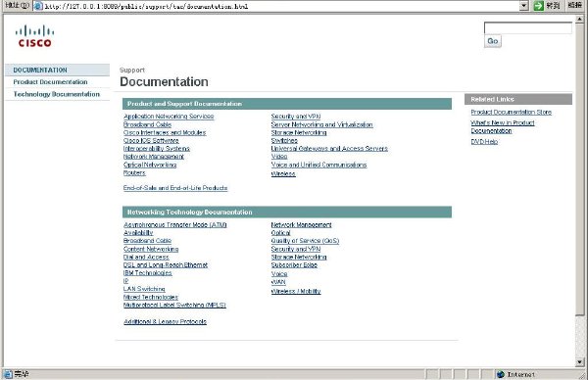Open End-of-Sale and End-of-Life Products link

coord(175,188)
